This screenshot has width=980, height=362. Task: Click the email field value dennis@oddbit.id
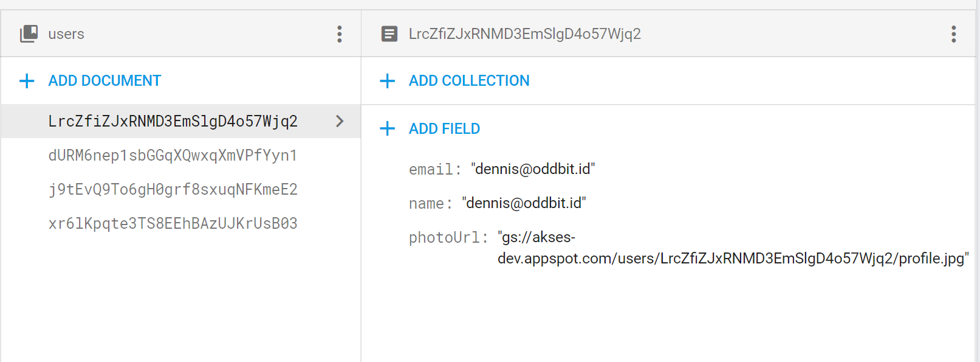click(533, 169)
